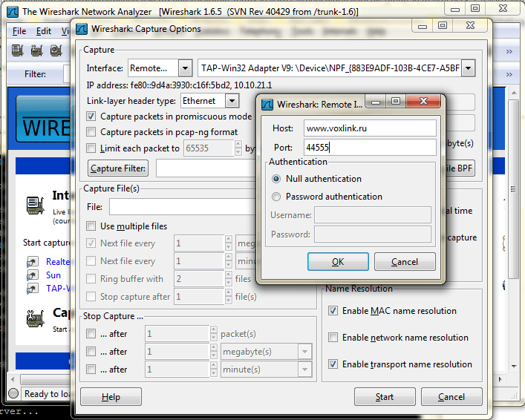Toggle Enable MAC name resolution
525x420 pixels.
point(333,311)
